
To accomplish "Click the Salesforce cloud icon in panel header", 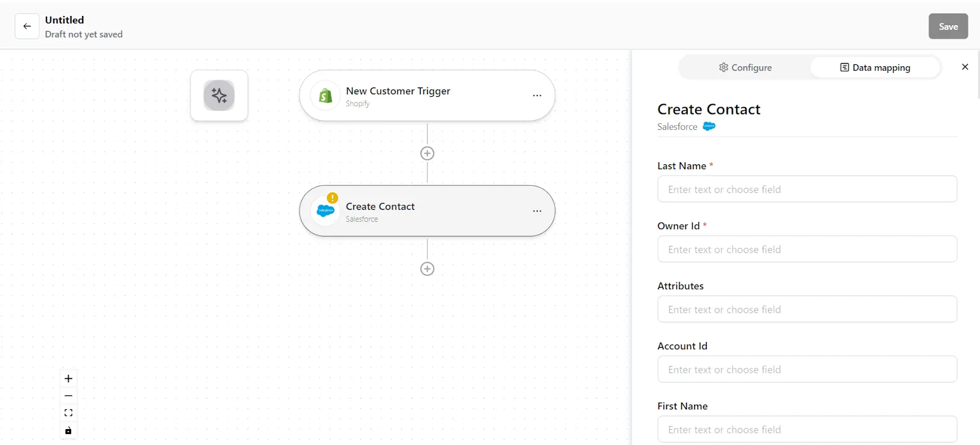I will [x=709, y=126].
